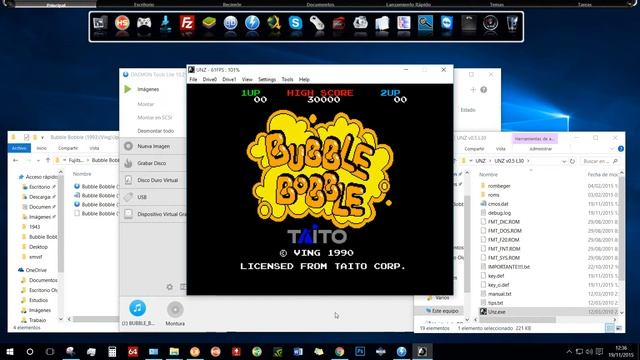Open the gamepad joystick icon in the dock
Image resolution: width=640 pixels, height=360 pixels.
317,23
